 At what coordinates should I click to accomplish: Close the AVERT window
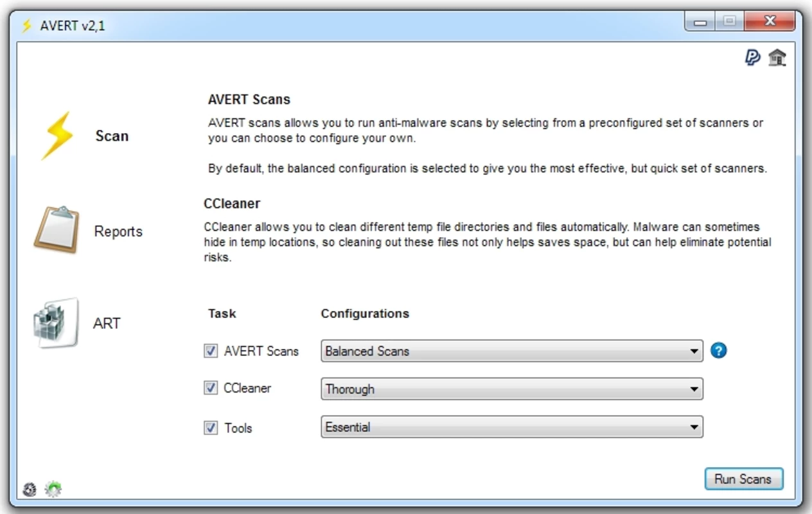coord(769,22)
